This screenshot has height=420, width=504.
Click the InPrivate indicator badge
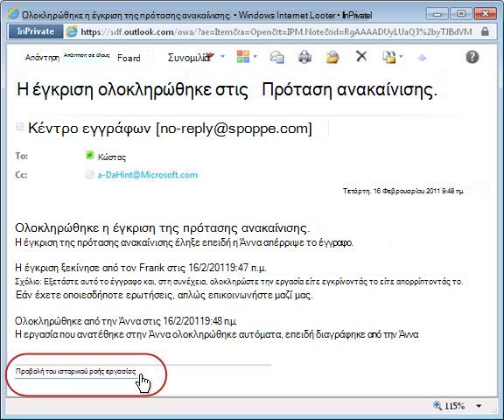[x=36, y=31]
